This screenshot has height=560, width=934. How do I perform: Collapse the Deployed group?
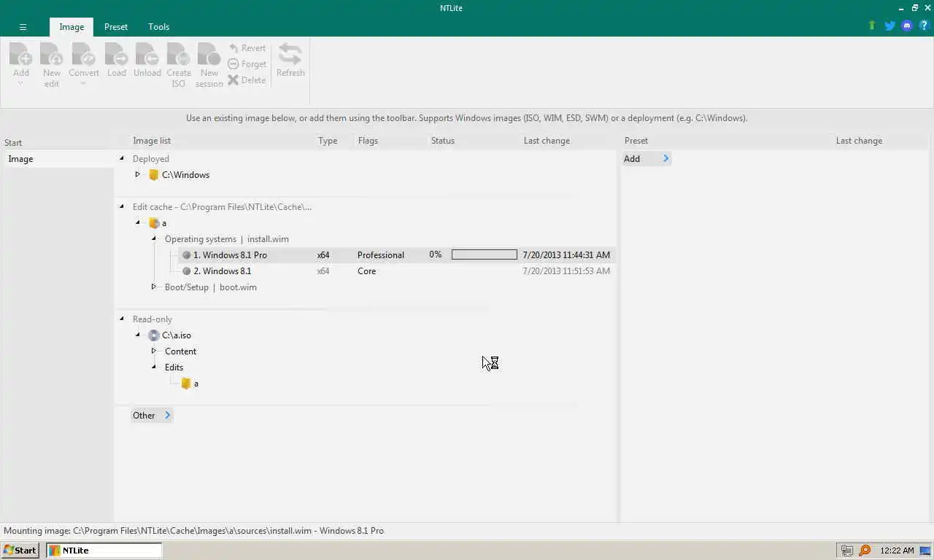click(x=122, y=158)
